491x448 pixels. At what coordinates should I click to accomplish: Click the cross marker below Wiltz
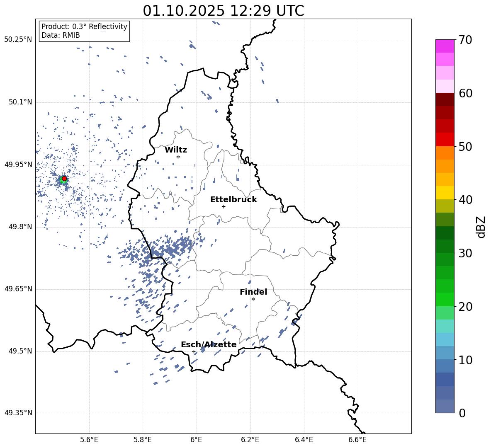coord(178,157)
